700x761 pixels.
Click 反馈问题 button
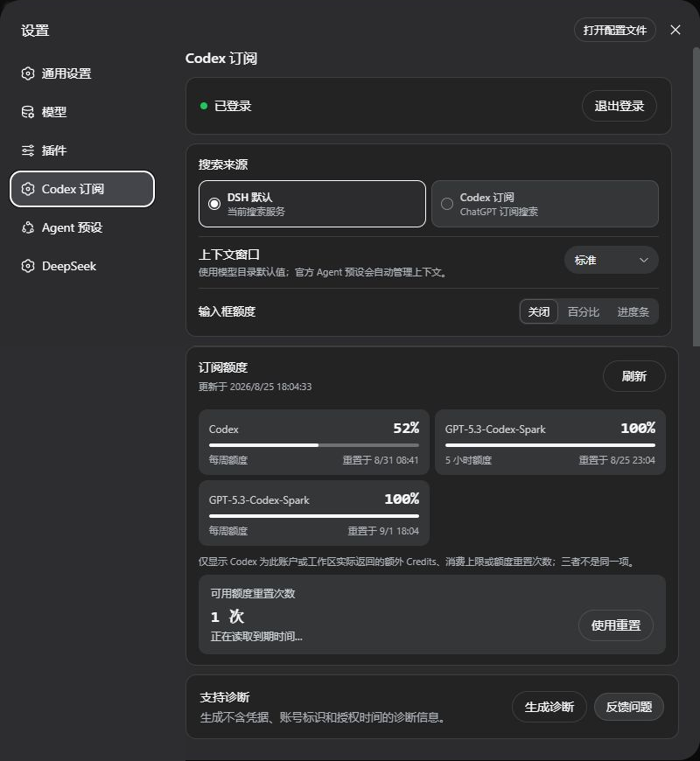coord(629,707)
